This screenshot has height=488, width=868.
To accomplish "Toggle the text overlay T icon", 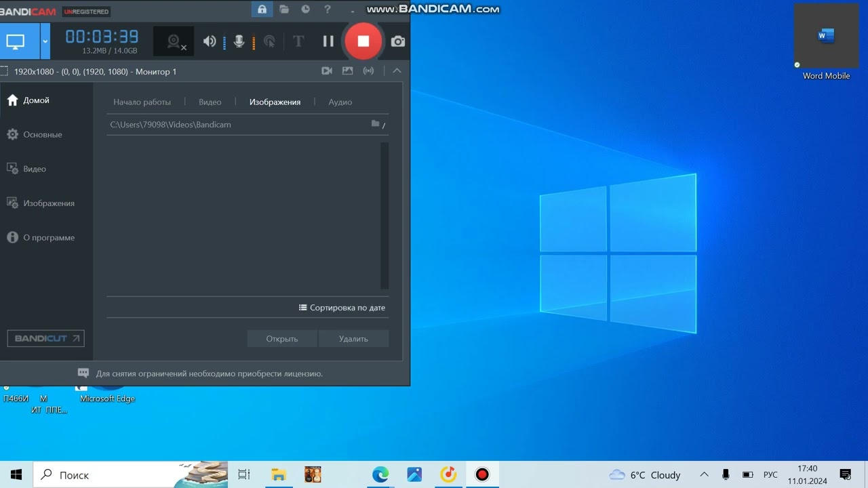I will click(298, 41).
